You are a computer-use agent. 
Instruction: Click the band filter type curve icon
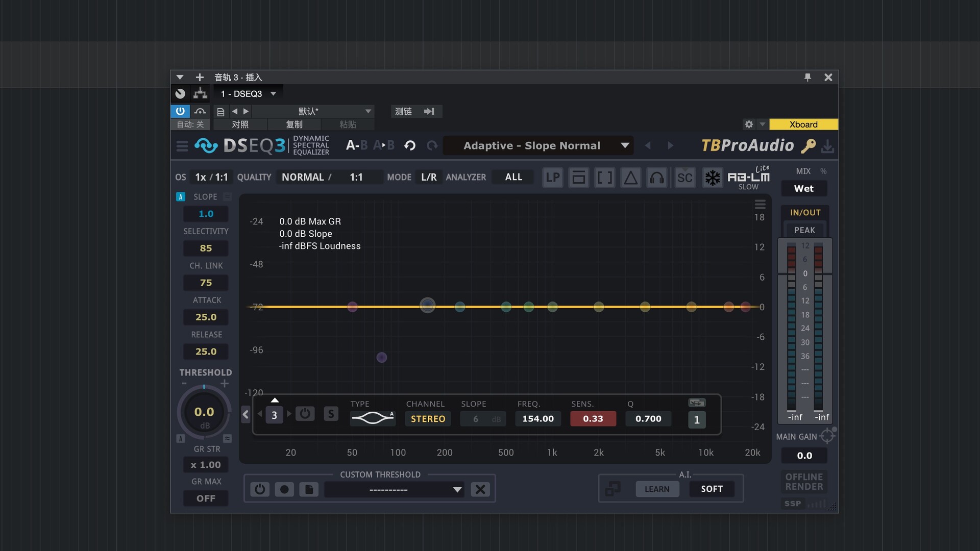pos(373,418)
